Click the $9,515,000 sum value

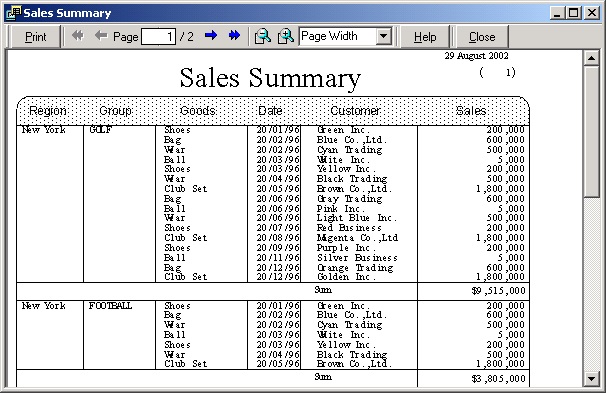(499, 291)
